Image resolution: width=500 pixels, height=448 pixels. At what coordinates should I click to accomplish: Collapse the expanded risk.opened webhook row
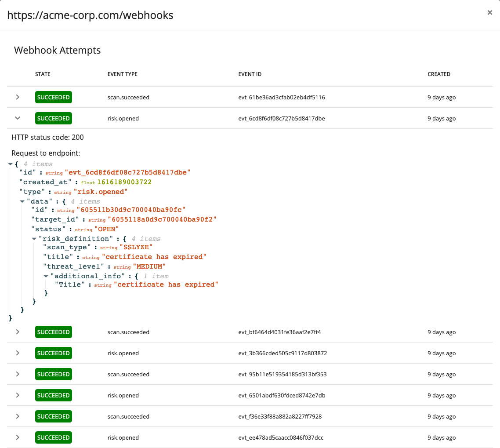(18, 118)
